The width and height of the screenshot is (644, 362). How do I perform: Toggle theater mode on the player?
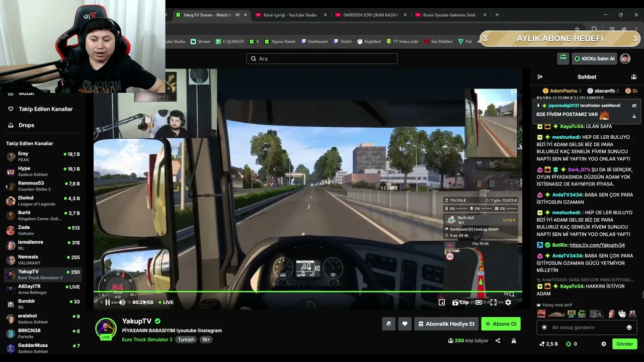tap(478, 302)
